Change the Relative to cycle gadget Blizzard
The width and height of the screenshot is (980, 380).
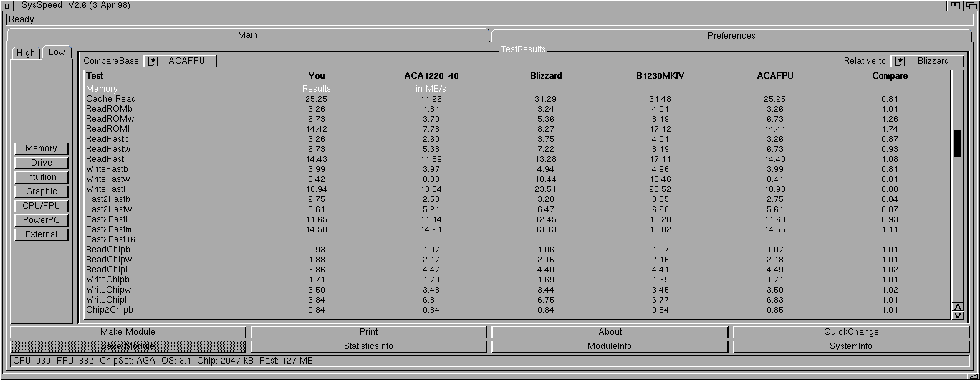coord(927,61)
